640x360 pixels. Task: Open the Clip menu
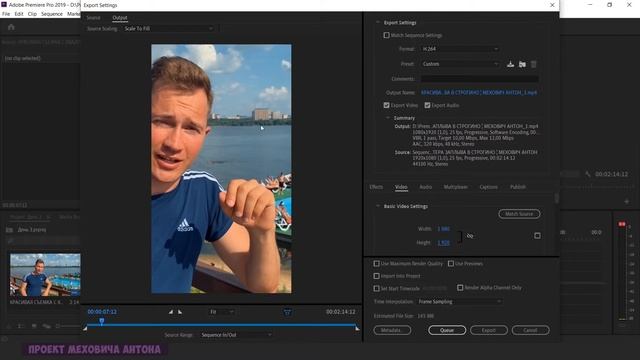click(32, 14)
